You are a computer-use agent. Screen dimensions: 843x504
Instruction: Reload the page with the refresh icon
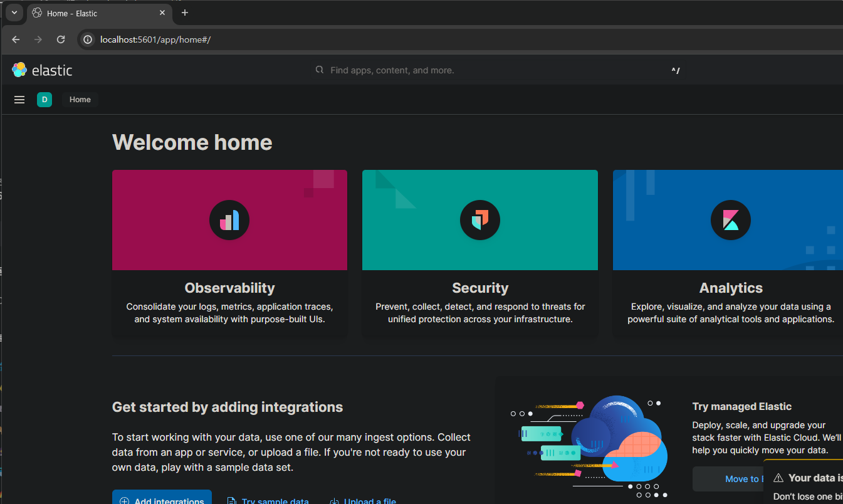61,39
